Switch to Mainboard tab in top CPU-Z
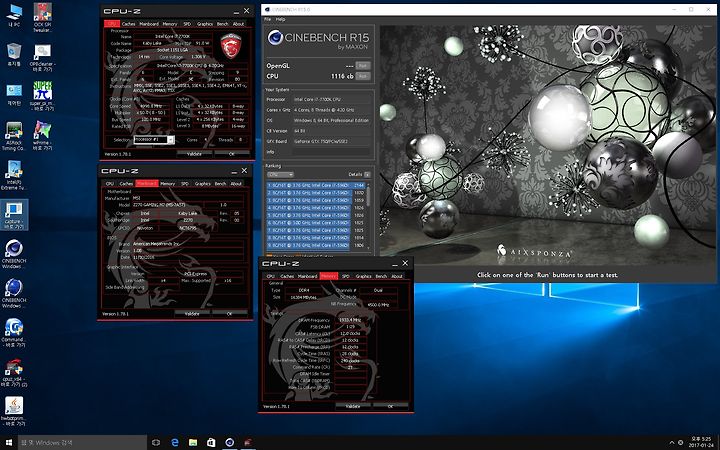This screenshot has height=450, width=720. click(149, 24)
